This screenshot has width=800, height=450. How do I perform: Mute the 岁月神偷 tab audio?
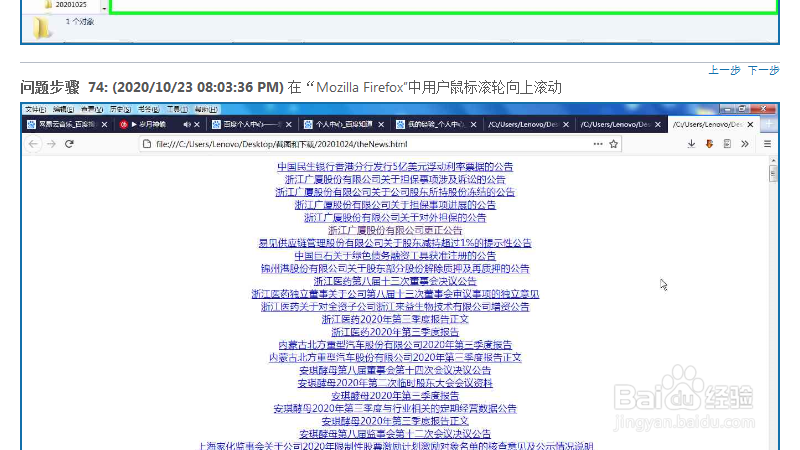pyautogui.click(x=187, y=124)
